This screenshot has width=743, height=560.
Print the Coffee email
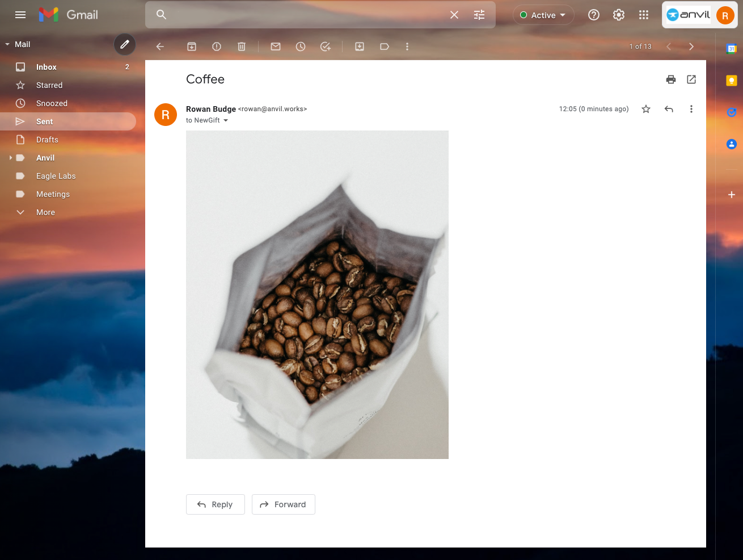[x=671, y=79]
